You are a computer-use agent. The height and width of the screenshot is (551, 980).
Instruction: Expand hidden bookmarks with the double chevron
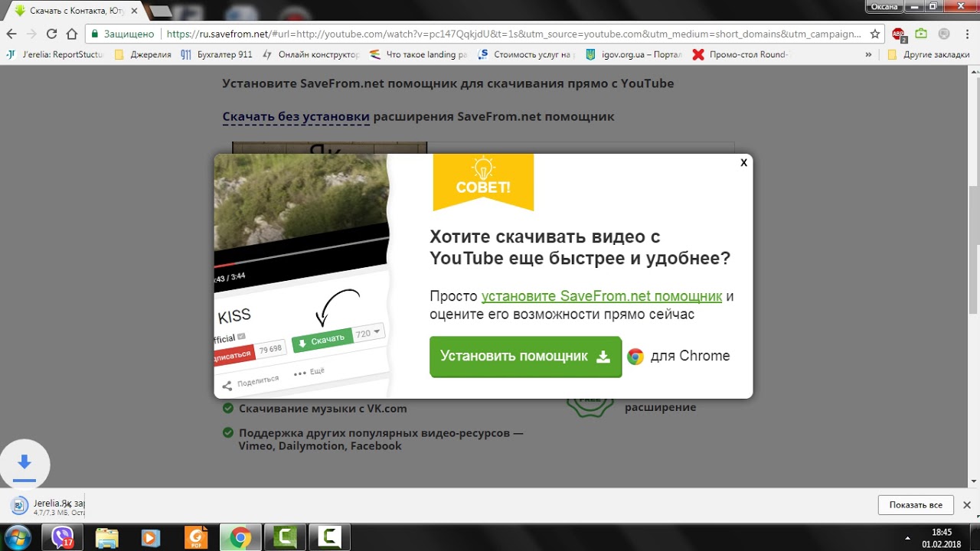pos(868,54)
